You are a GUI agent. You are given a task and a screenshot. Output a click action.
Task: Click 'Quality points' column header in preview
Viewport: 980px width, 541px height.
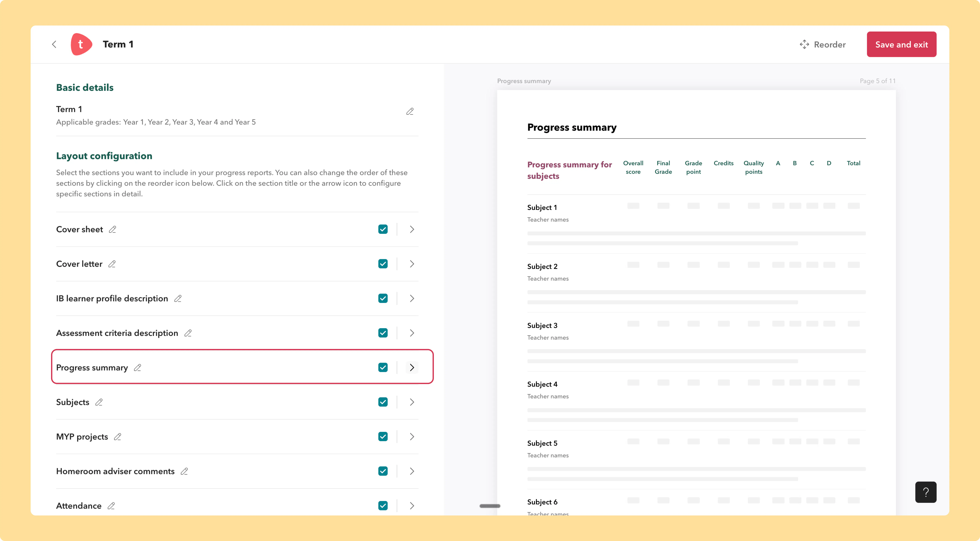click(754, 167)
